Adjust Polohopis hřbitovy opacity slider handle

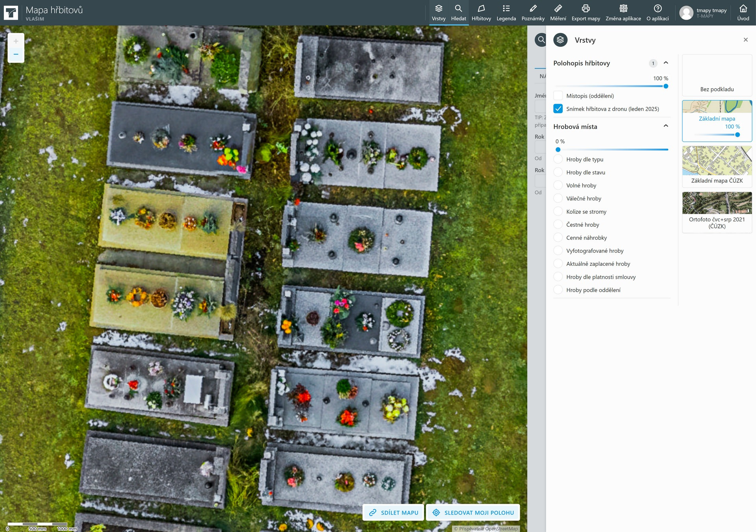pyautogui.click(x=666, y=86)
